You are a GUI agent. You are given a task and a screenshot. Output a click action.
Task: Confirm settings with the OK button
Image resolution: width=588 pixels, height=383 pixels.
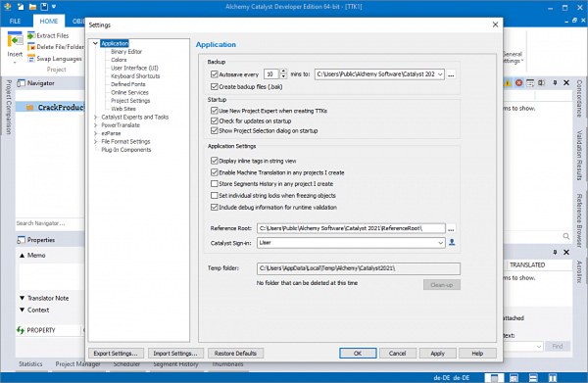[358, 353]
